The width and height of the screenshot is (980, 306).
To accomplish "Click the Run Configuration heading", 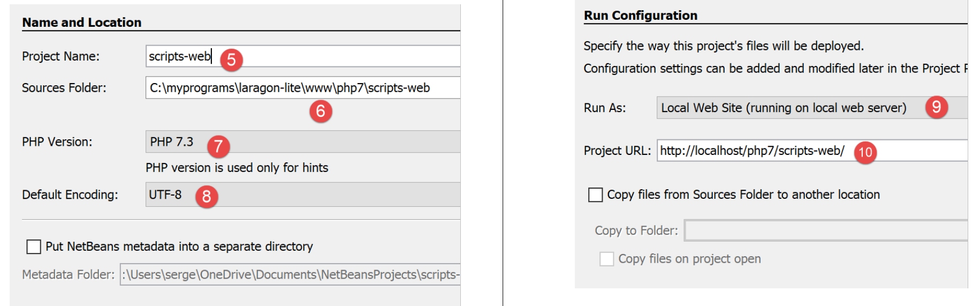I will pos(640,16).
